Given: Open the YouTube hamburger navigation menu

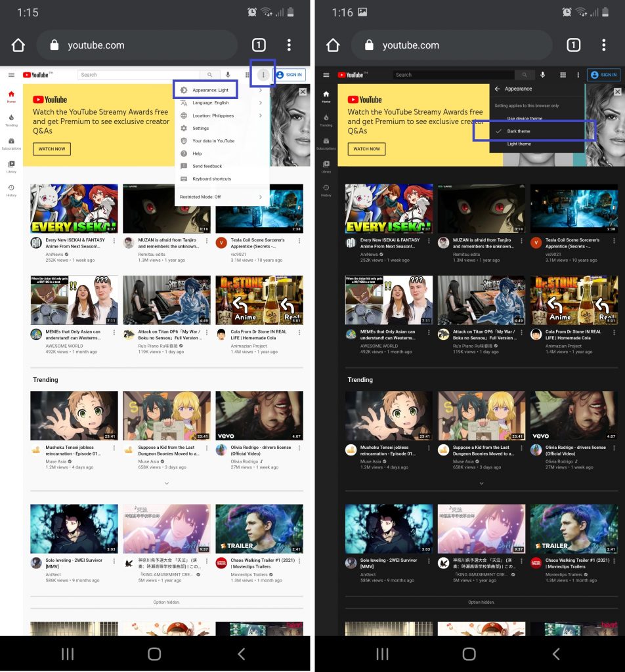Looking at the screenshot, I should [x=11, y=74].
